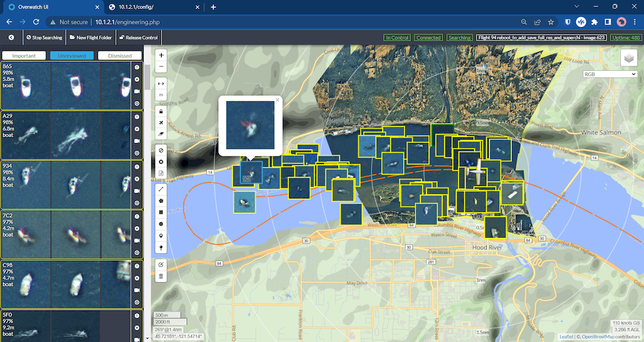The height and width of the screenshot is (342, 644).
Task: Toggle the map lock button
Action: 161,111
